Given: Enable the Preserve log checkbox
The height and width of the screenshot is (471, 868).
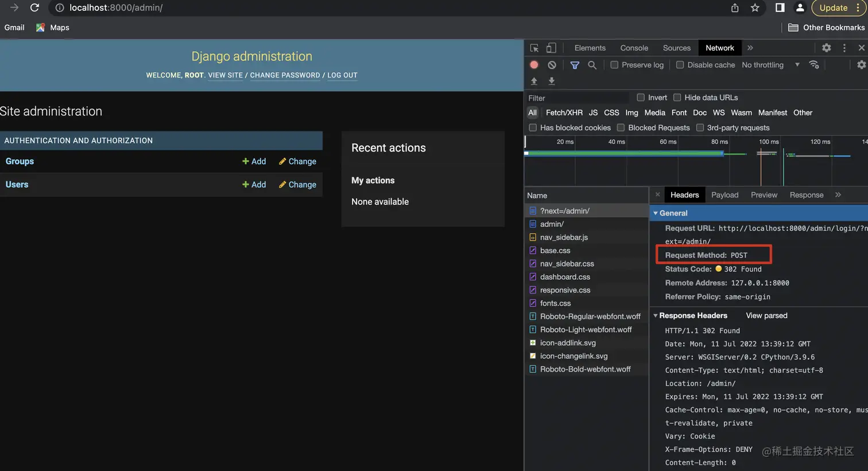Looking at the screenshot, I should click(x=614, y=65).
